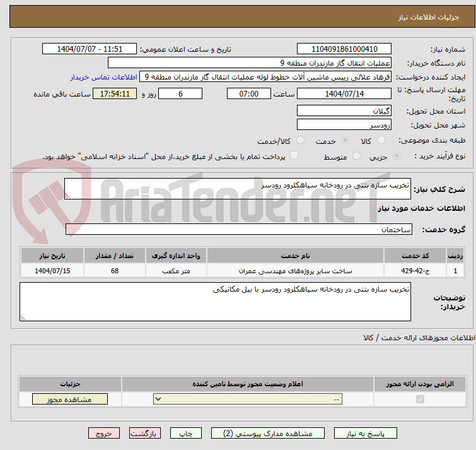The height and width of the screenshot is (450, 476).
Task: Select the متوسط purchase type radio
Action: 356,156
